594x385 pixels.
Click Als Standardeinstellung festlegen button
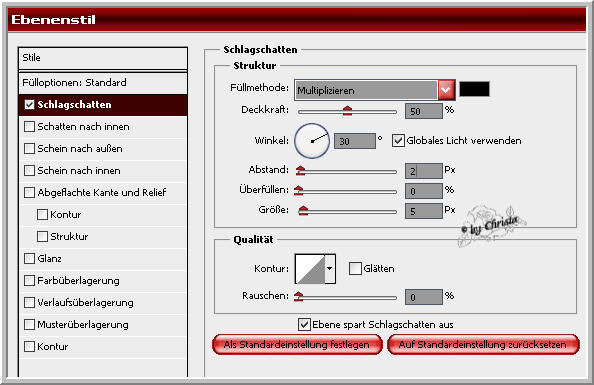(297, 344)
